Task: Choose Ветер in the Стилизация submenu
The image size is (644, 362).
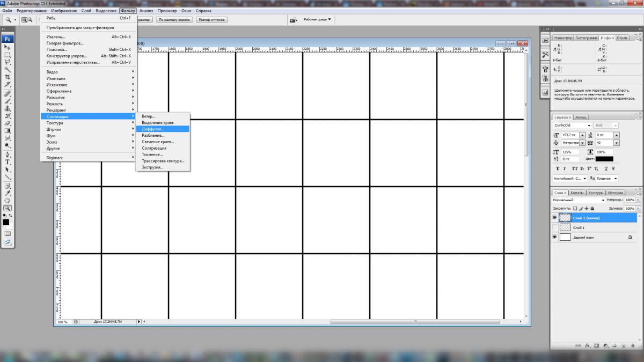Action: coord(163,116)
